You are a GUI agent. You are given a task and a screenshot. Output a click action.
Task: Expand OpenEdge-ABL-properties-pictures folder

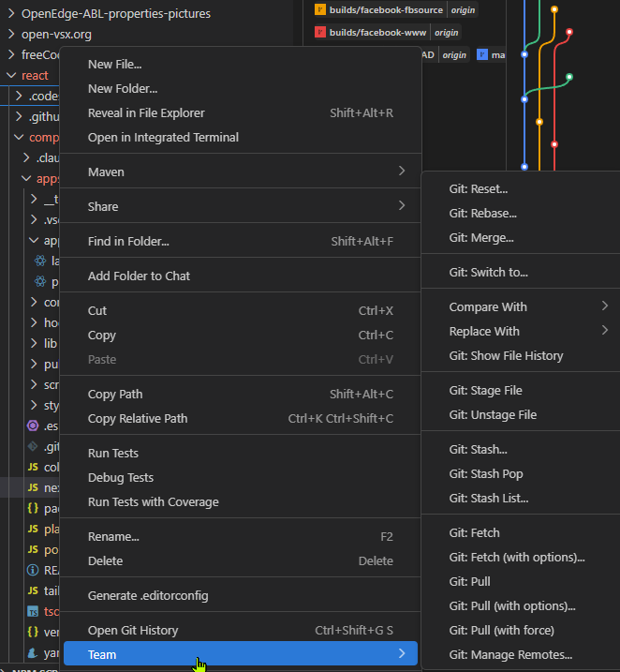pos(11,13)
